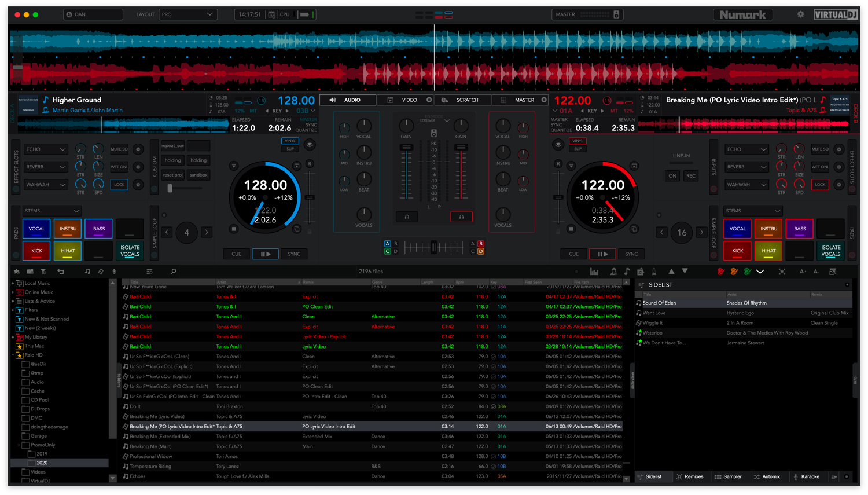Click right deck stop square icon
Viewport: 868px width, 495px height.
[571, 229]
